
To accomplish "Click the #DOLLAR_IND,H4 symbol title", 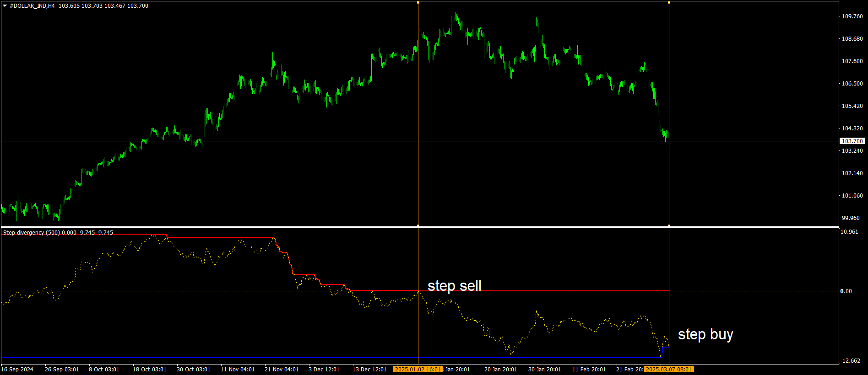I will click(x=32, y=6).
